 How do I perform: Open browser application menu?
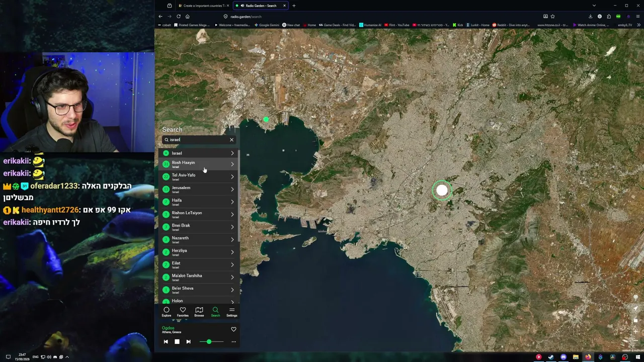[x=638, y=16]
